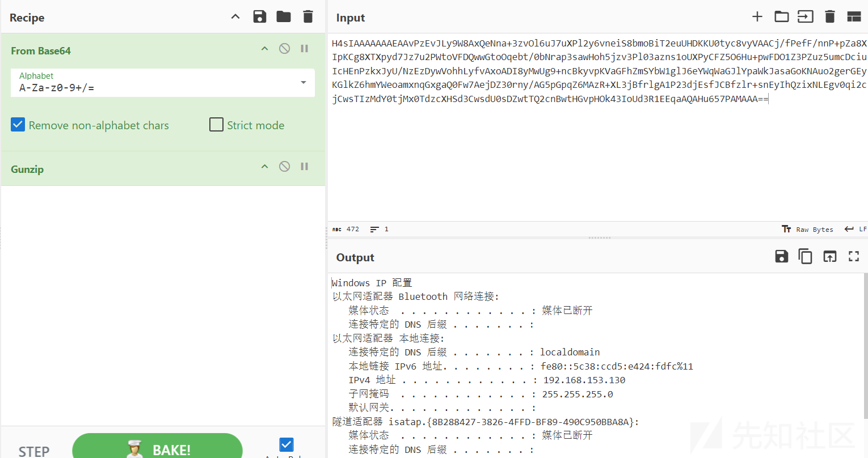Click the input line count indicator

pyautogui.click(x=380, y=229)
